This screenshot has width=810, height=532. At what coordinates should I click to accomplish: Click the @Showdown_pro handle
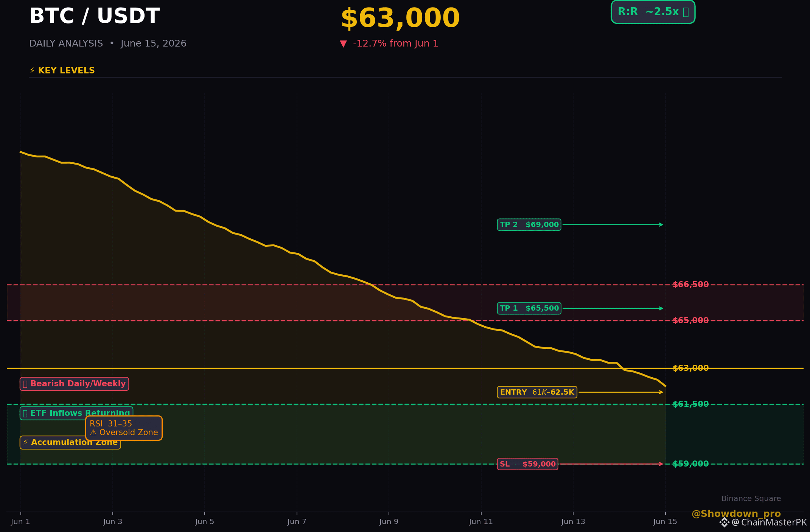(736, 513)
